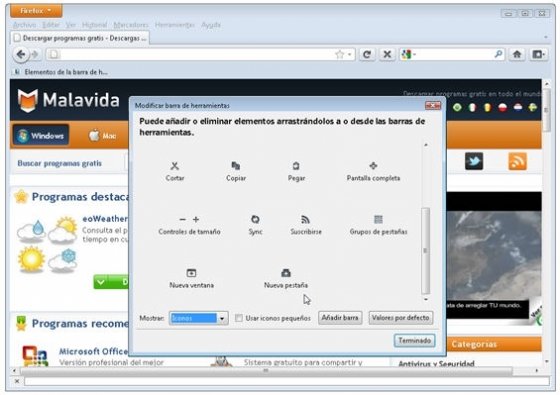This screenshot has height=395, width=560.
Task: Open the Herramientas menu
Action: click(175, 25)
